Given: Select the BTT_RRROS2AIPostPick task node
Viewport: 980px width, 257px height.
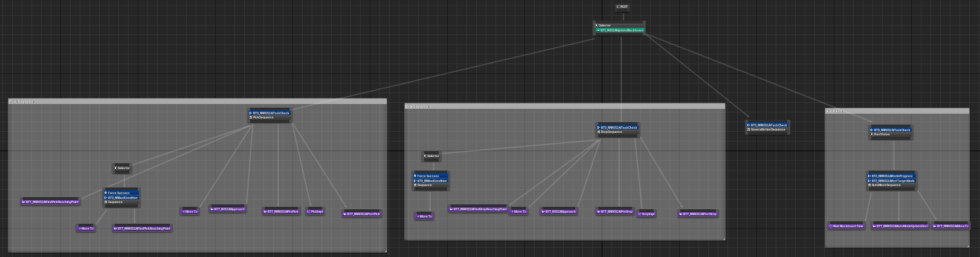Looking at the screenshot, I should (362, 214).
